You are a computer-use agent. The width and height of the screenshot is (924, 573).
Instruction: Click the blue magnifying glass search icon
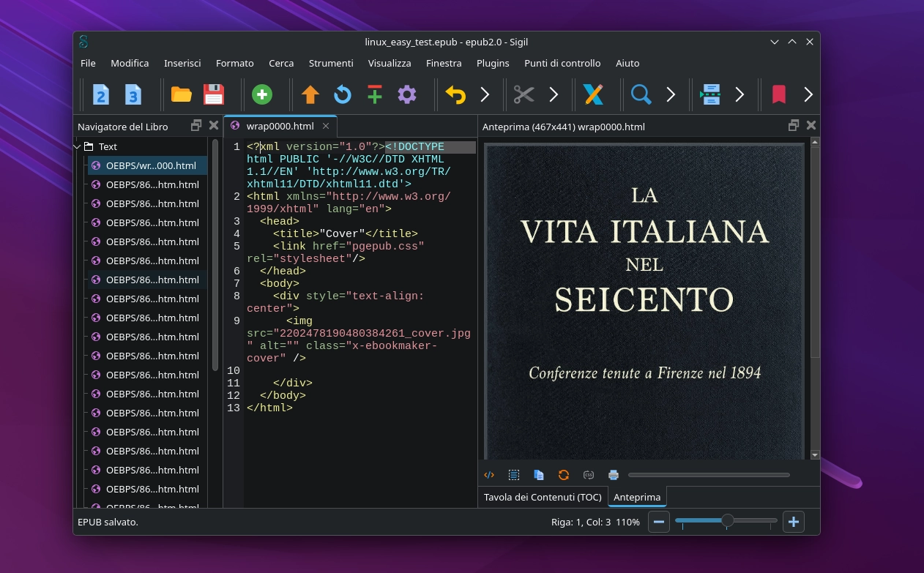click(641, 94)
